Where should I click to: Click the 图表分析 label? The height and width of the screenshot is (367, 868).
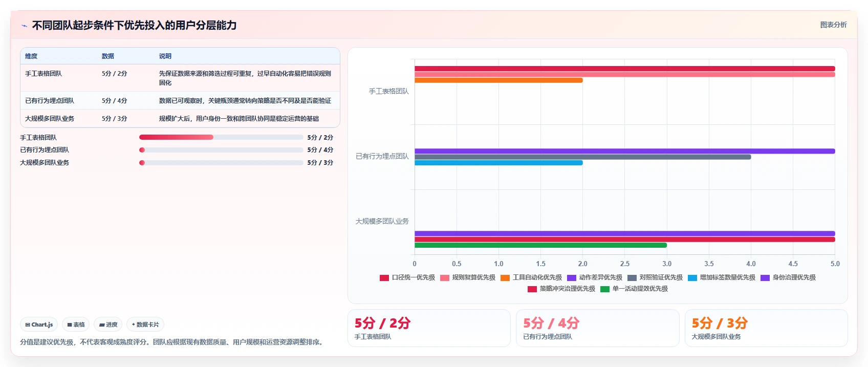(x=833, y=25)
